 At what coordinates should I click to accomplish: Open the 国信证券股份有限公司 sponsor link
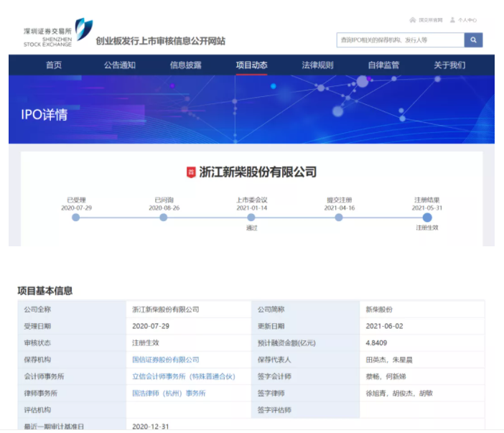click(x=166, y=360)
